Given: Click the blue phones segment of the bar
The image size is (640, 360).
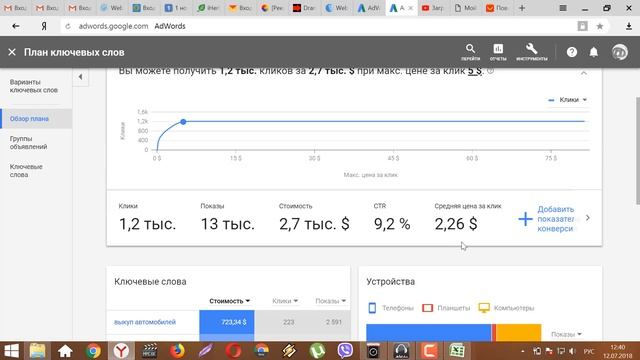Looking at the screenshot, I should pyautogui.click(x=429, y=333).
